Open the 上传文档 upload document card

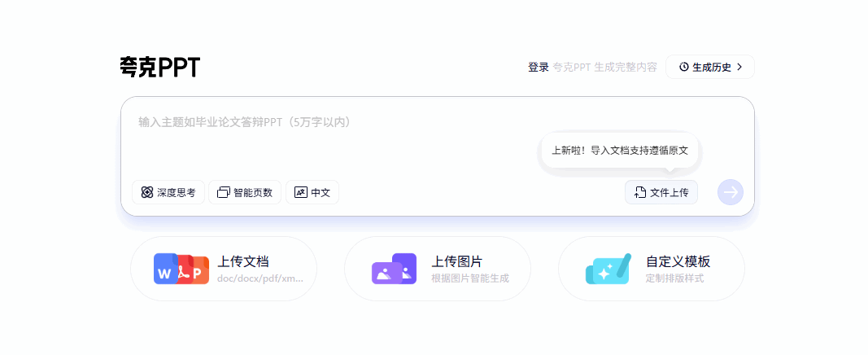point(224,269)
